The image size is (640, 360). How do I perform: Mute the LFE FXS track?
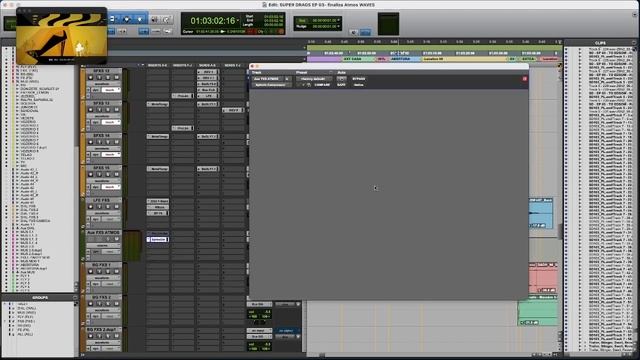click(x=116, y=207)
